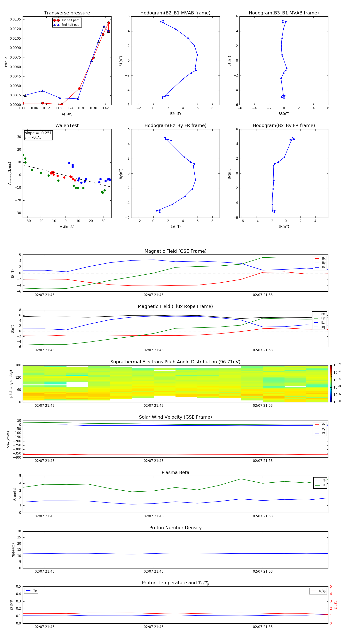This screenshot has width=351, height=644.
Task: Click the 'Np(#/cc)' axis label
Action: click(x=13, y=550)
